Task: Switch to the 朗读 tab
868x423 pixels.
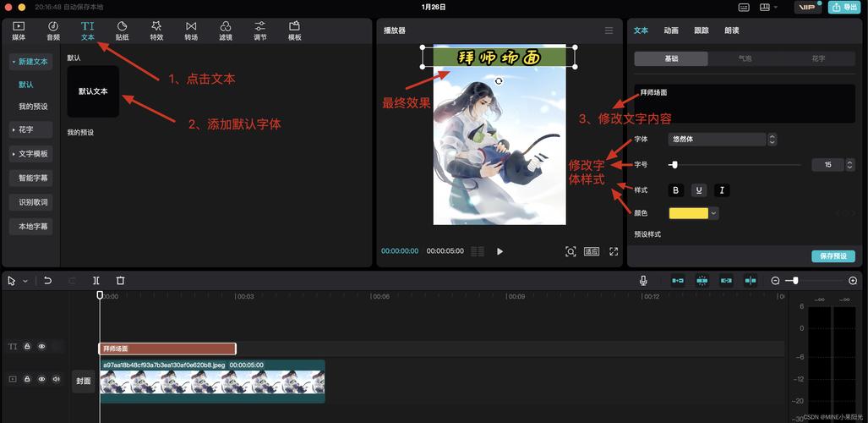Action: [x=732, y=30]
